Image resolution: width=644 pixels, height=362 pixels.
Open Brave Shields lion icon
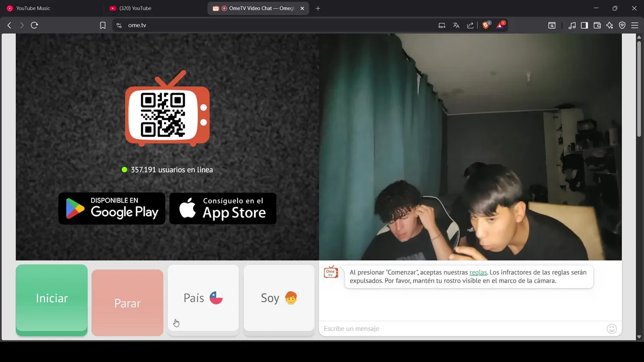pyautogui.click(x=486, y=25)
